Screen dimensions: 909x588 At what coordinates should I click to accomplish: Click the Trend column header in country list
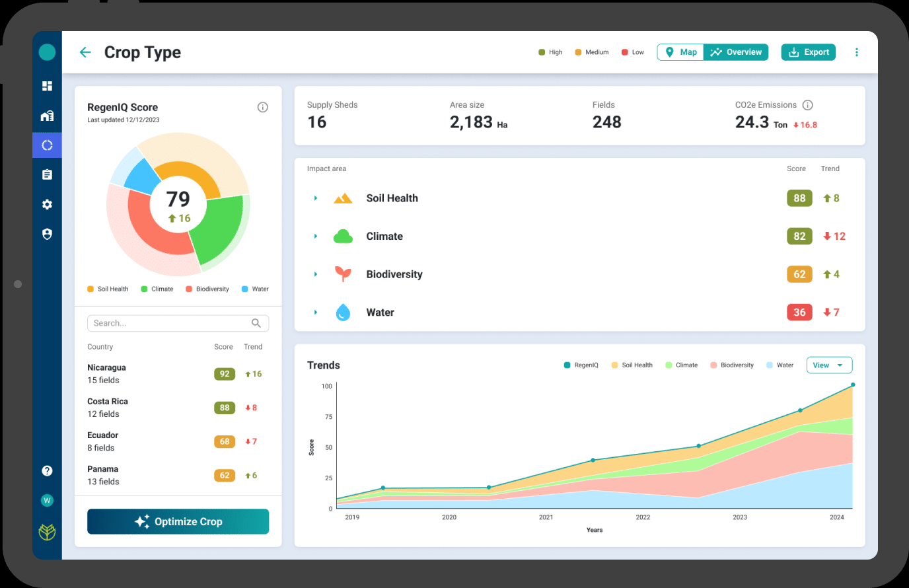coord(253,347)
